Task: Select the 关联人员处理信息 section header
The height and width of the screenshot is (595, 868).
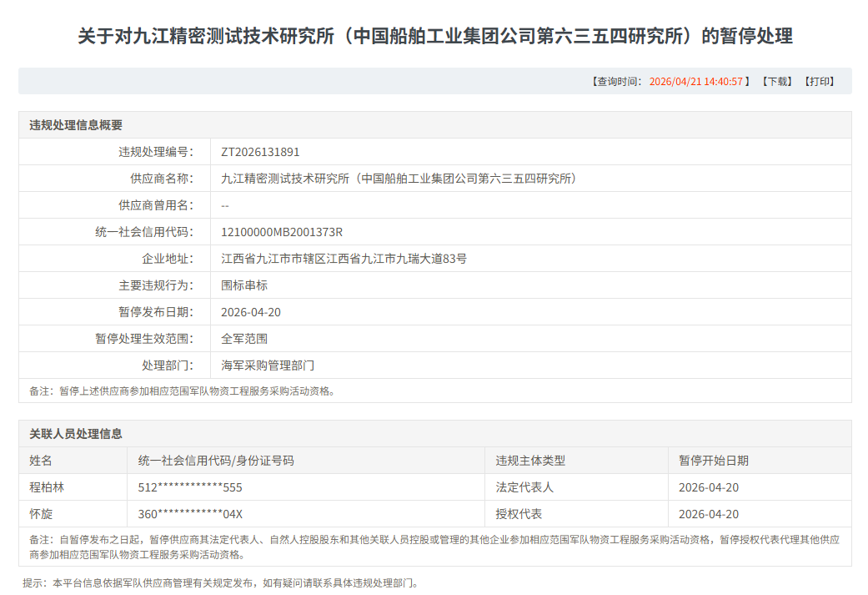Action: point(76,434)
